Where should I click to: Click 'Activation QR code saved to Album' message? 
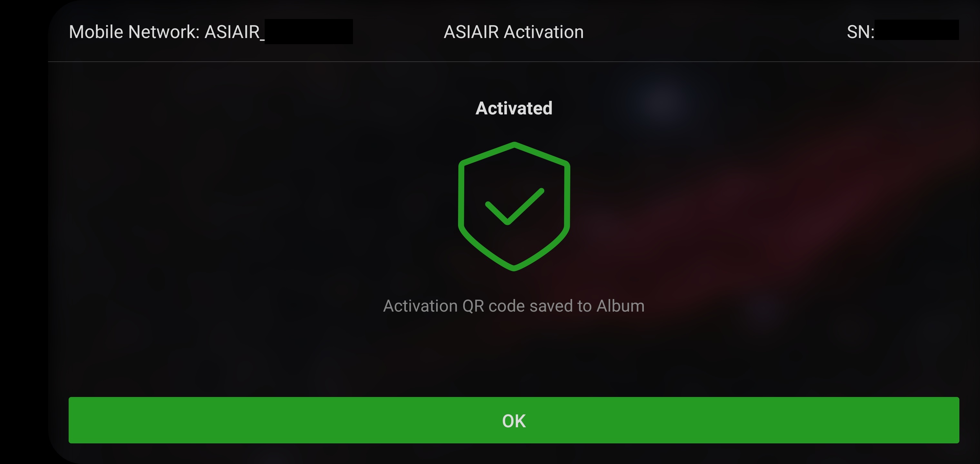coord(514,306)
